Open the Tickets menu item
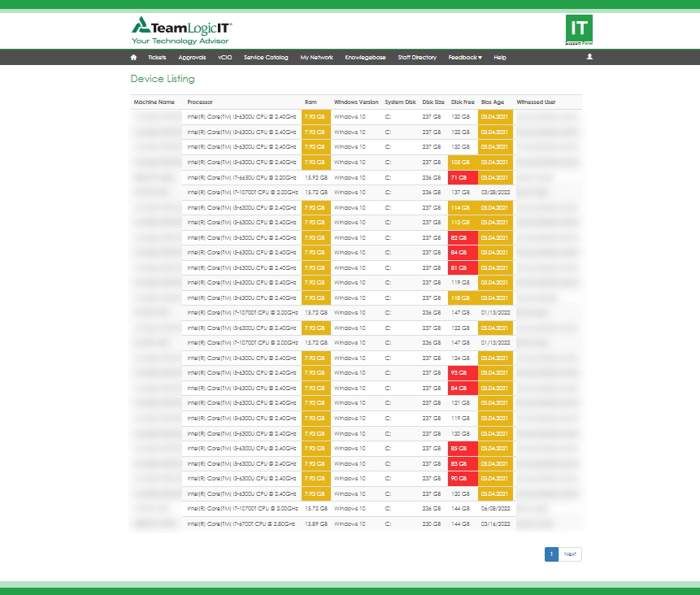Image resolution: width=700 pixels, height=595 pixels. point(157,58)
